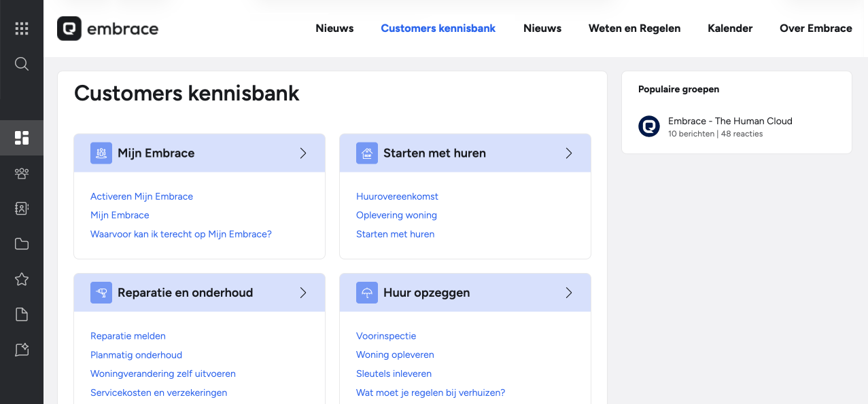
Task: Open the people groups sidebar icon
Action: (x=22, y=173)
